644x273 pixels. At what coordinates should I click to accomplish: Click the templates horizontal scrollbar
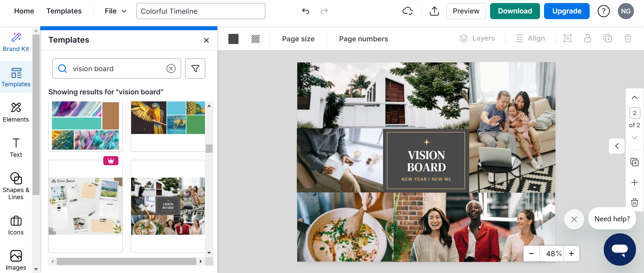pyautogui.click(x=126, y=261)
